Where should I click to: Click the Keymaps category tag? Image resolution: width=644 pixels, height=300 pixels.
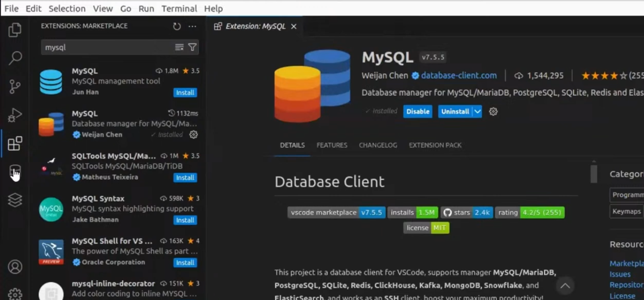pos(627,211)
